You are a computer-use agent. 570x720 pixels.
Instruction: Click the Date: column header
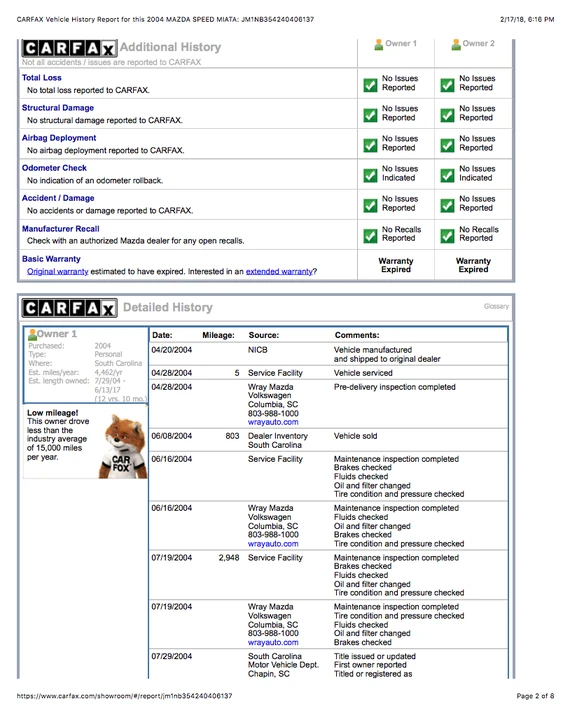pyautogui.click(x=162, y=335)
